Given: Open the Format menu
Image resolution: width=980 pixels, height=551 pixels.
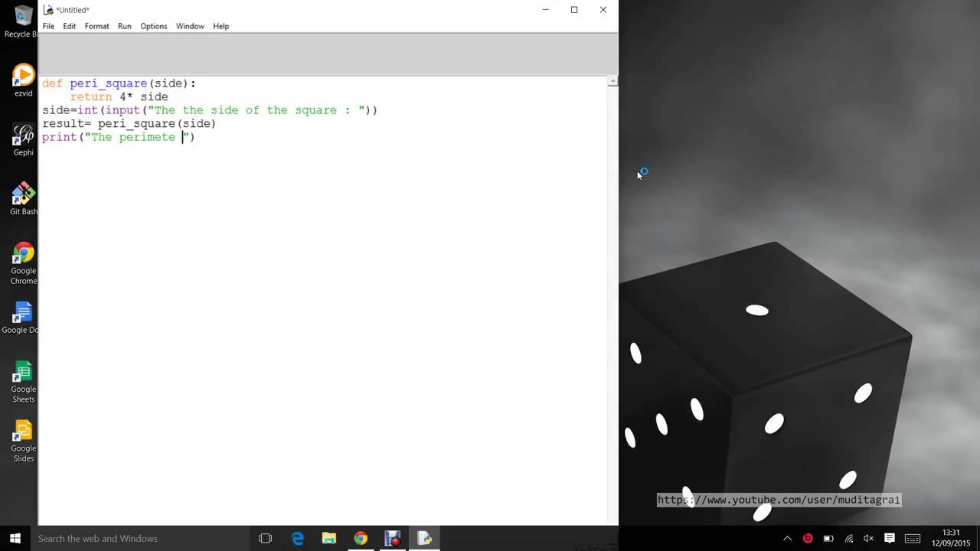Looking at the screenshot, I should coord(96,26).
